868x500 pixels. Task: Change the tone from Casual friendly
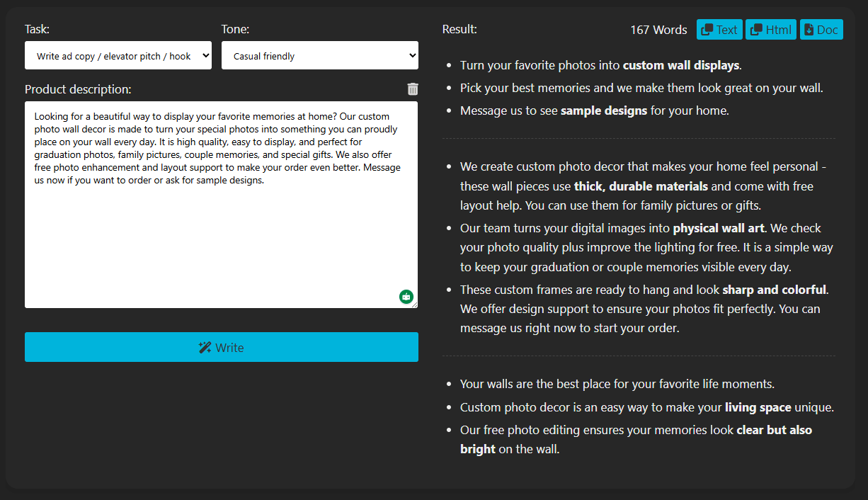(320, 55)
